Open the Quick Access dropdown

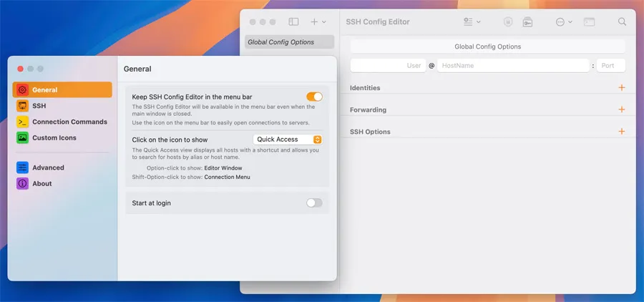288,140
